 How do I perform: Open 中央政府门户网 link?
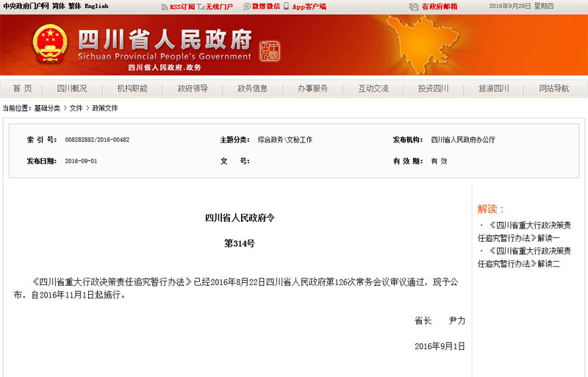point(26,6)
